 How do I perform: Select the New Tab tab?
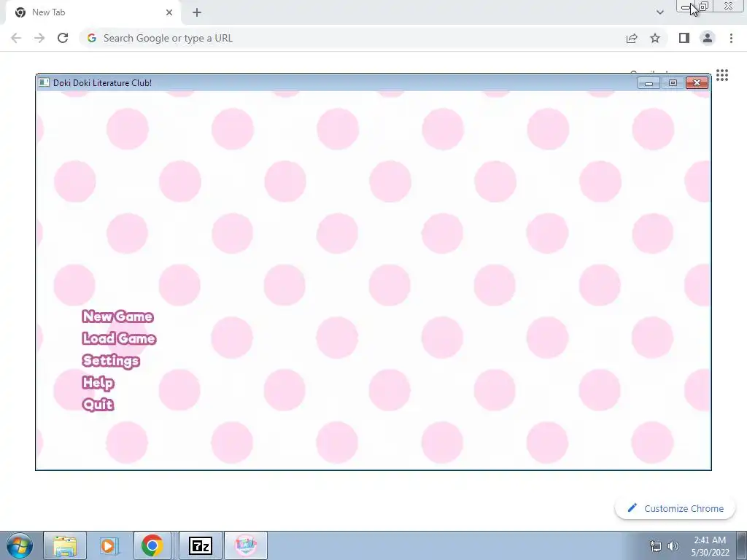click(93, 12)
